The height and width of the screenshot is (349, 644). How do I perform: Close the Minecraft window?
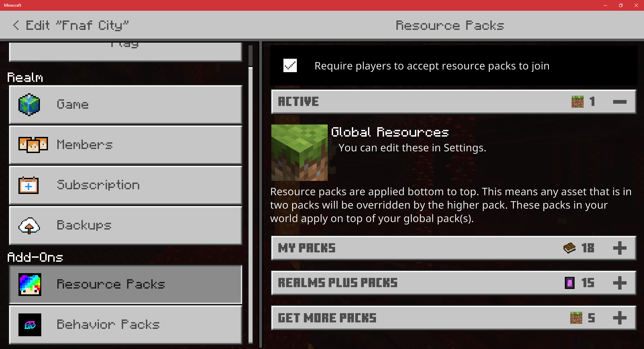coord(636,5)
